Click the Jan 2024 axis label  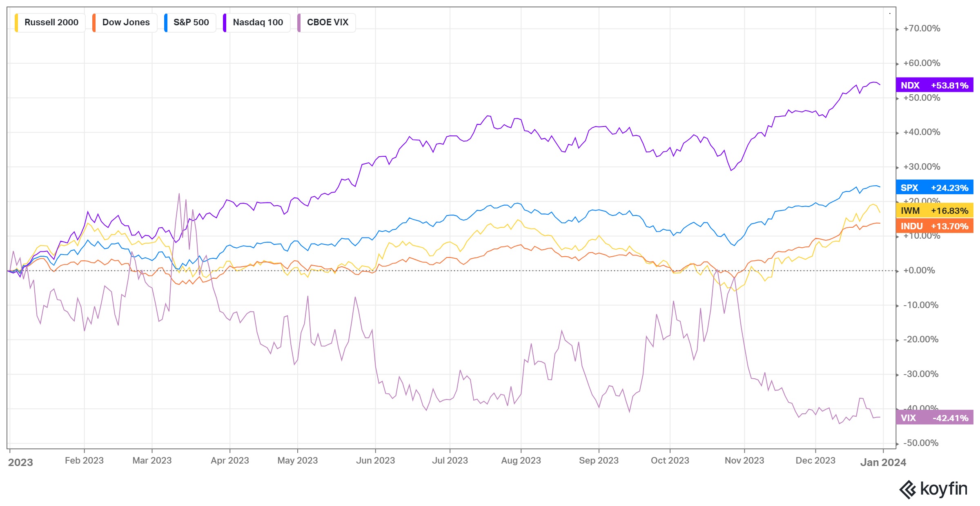[x=883, y=462]
